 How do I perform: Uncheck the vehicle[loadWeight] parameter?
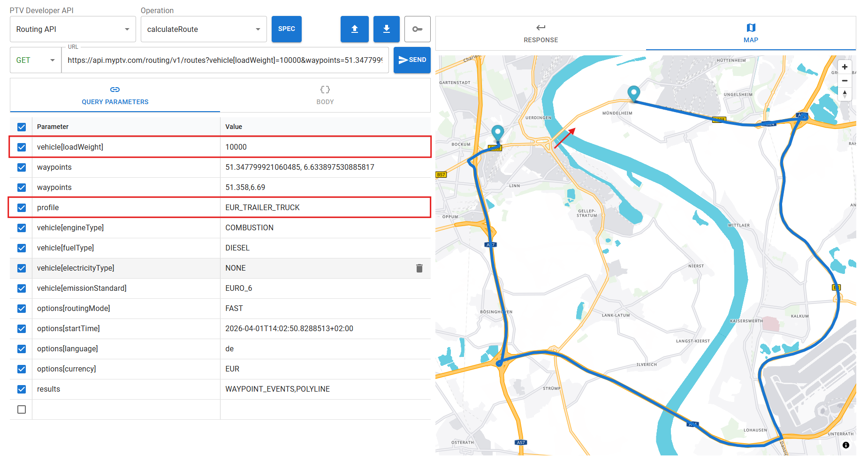22,147
